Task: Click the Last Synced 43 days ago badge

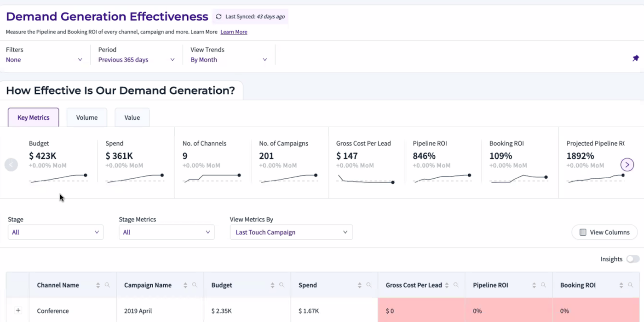Action: 250,17
